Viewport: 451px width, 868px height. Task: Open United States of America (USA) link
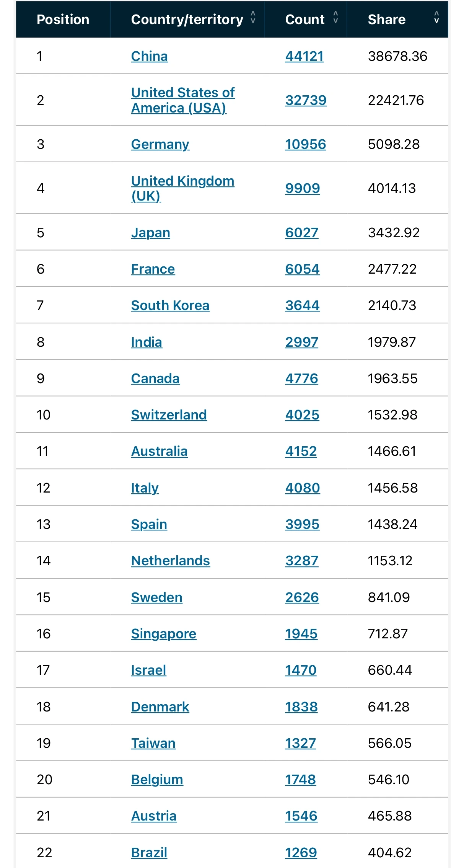coord(183,100)
